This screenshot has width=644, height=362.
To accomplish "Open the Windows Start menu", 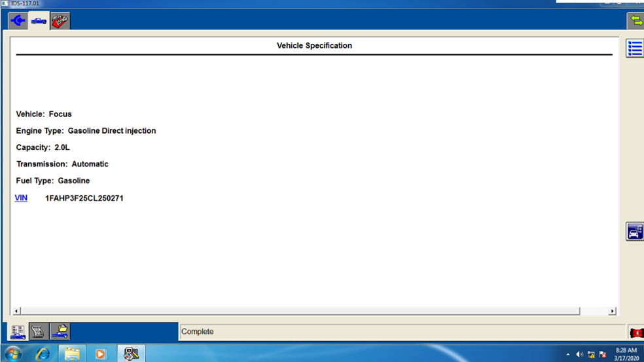I will point(13,353).
